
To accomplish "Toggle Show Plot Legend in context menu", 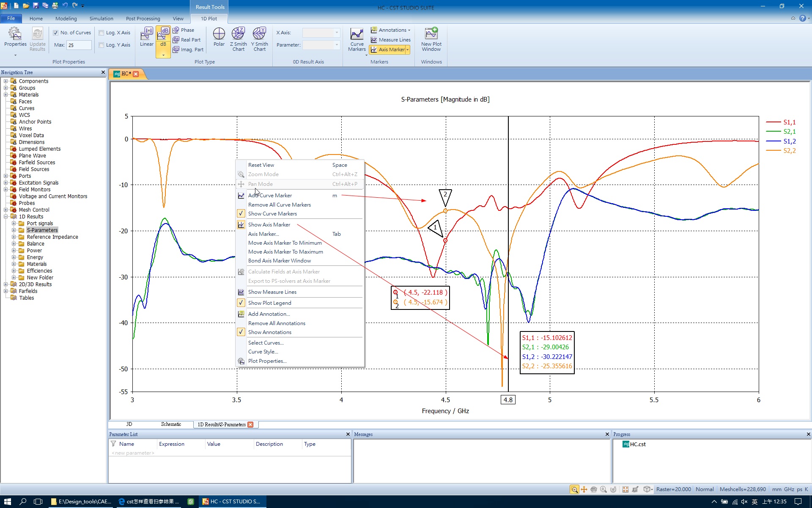I will (x=300, y=303).
